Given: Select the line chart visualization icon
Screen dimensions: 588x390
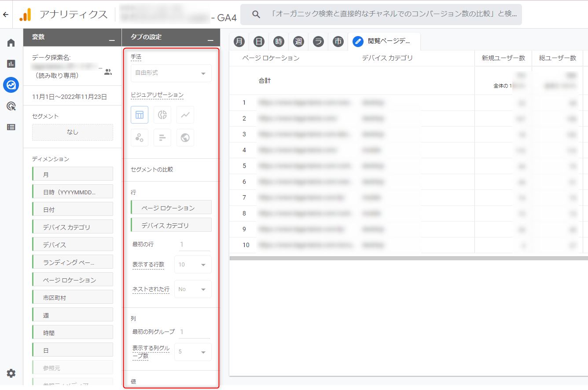Looking at the screenshot, I should click(x=185, y=115).
